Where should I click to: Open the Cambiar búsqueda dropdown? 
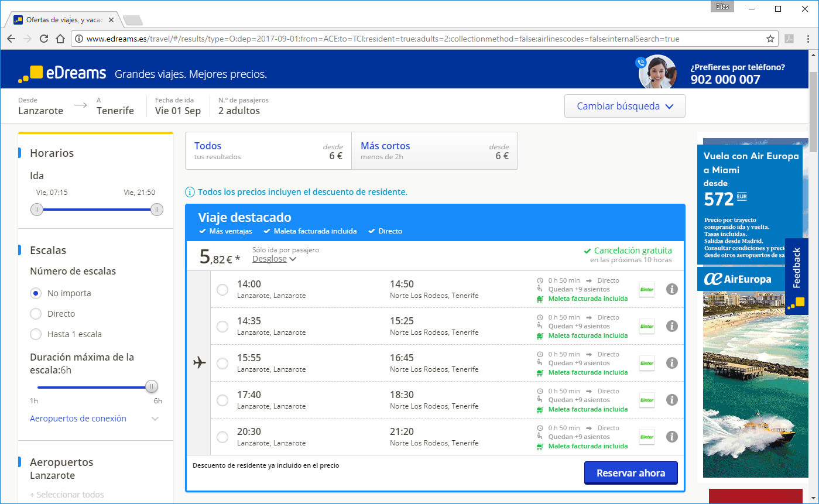[624, 107]
